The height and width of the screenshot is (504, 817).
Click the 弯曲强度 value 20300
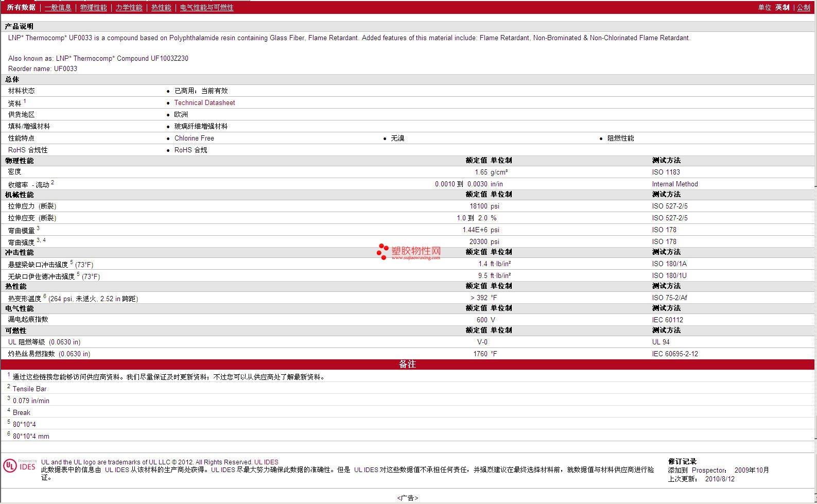coord(478,241)
